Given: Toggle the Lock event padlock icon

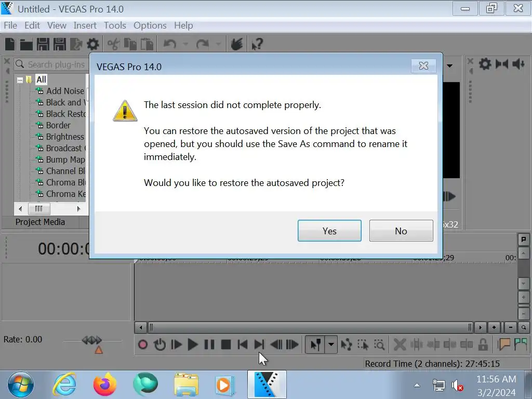Looking at the screenshot, I should point(483,345).
